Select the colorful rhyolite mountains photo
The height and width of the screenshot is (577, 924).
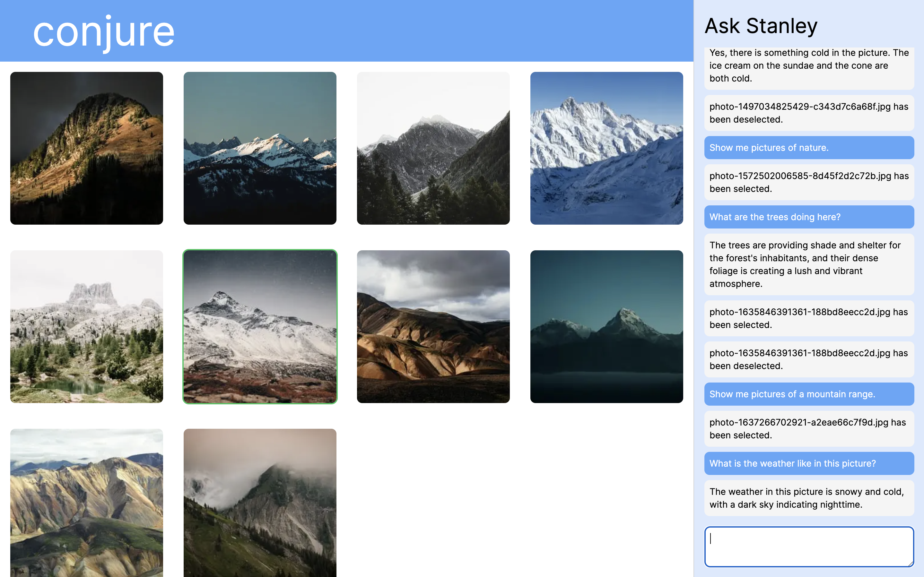pos(87,502)
